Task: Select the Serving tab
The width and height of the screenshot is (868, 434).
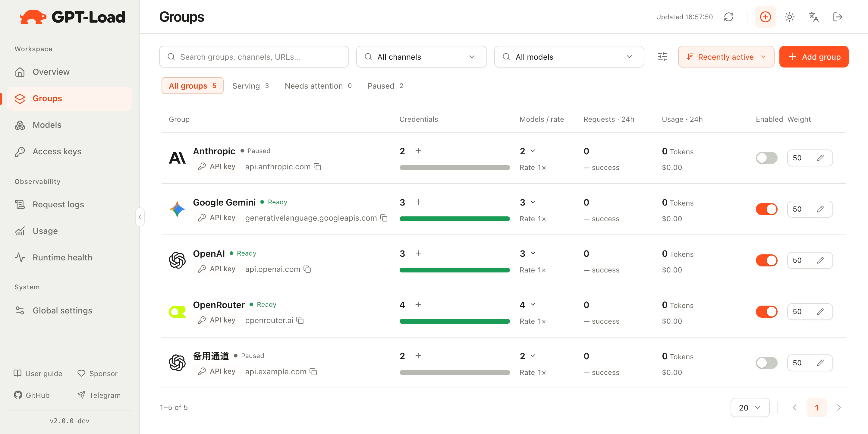Action: [x=250, y=86]
